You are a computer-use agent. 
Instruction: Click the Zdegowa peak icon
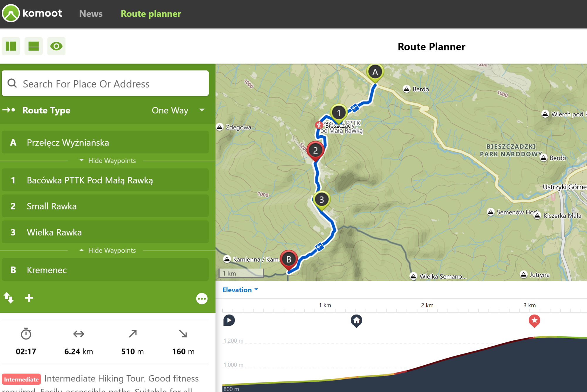pos(220,127)
